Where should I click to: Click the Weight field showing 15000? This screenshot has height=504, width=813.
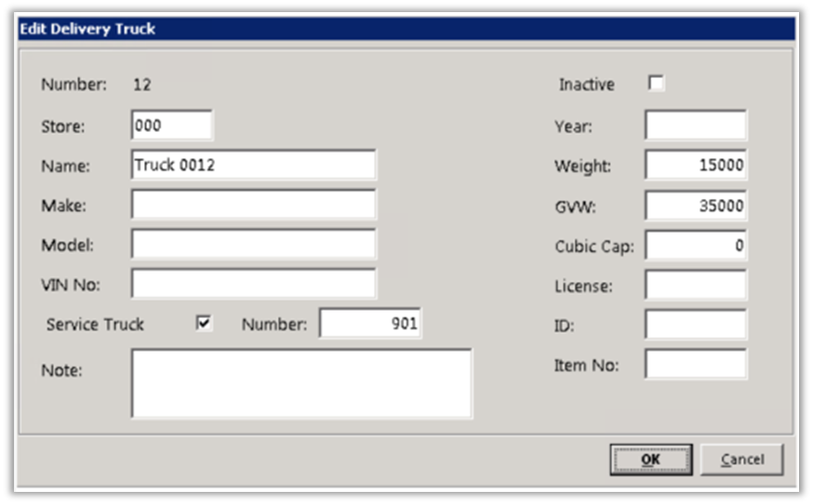pyautogui.click(x=696, y=166)
